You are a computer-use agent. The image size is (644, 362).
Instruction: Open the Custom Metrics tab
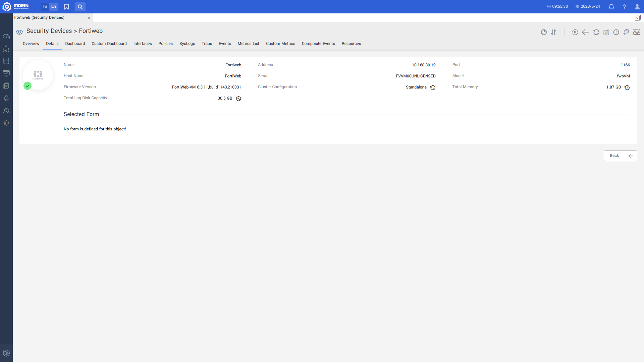[x=280, y=44]
